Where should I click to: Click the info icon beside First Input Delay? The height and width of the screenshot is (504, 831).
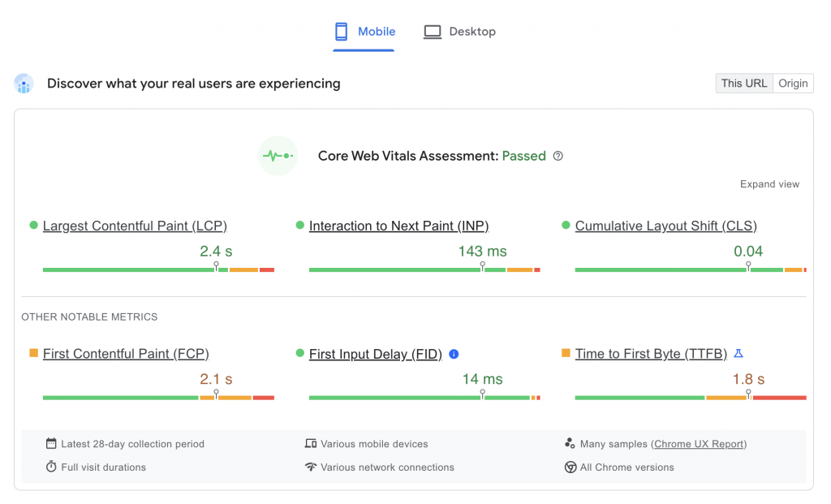454,354
